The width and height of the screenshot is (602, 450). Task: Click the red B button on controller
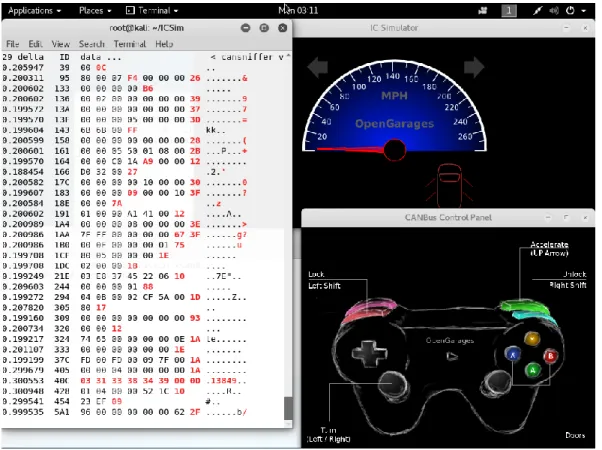coord(551,356)
